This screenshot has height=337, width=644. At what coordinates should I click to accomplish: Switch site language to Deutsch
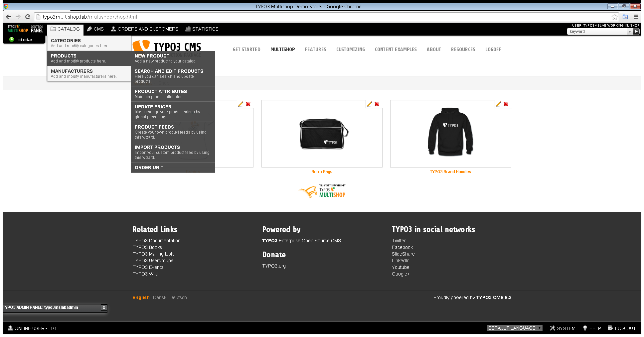coord(178,297)
